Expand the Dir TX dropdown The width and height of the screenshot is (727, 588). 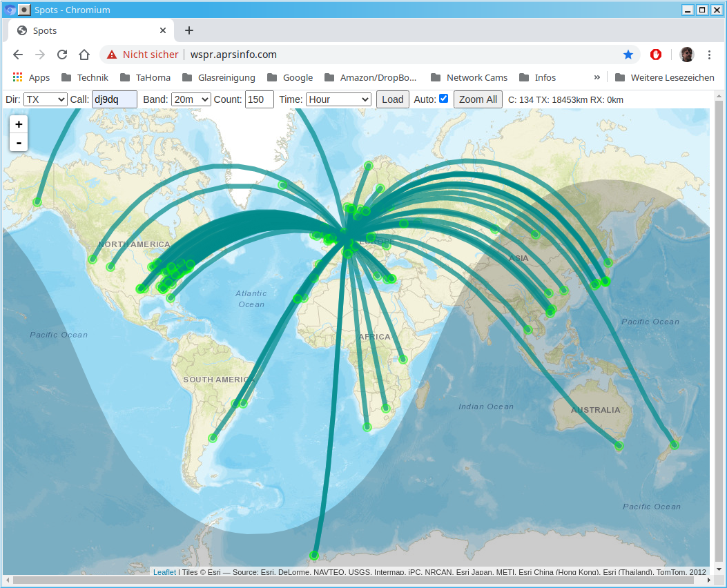(45, 99)
